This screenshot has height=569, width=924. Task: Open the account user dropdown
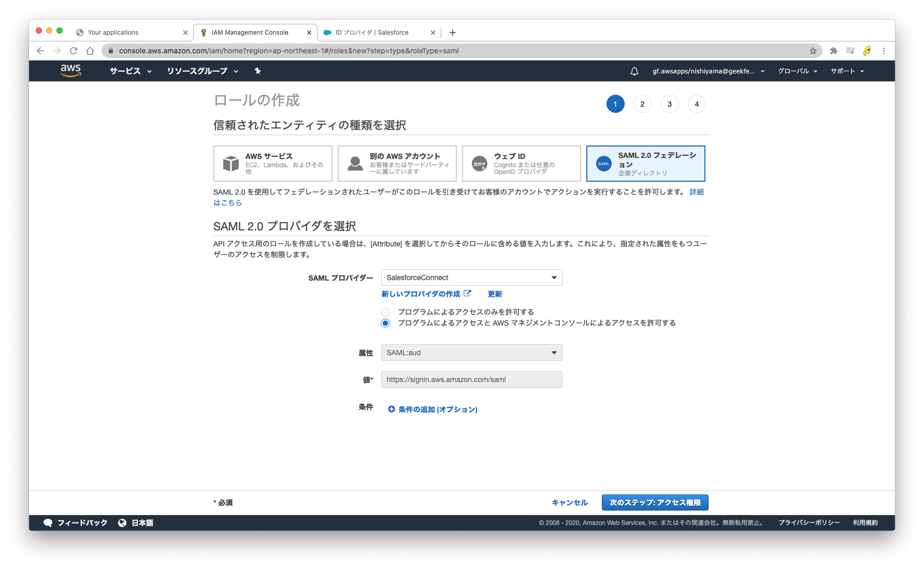tap(708, 71)
